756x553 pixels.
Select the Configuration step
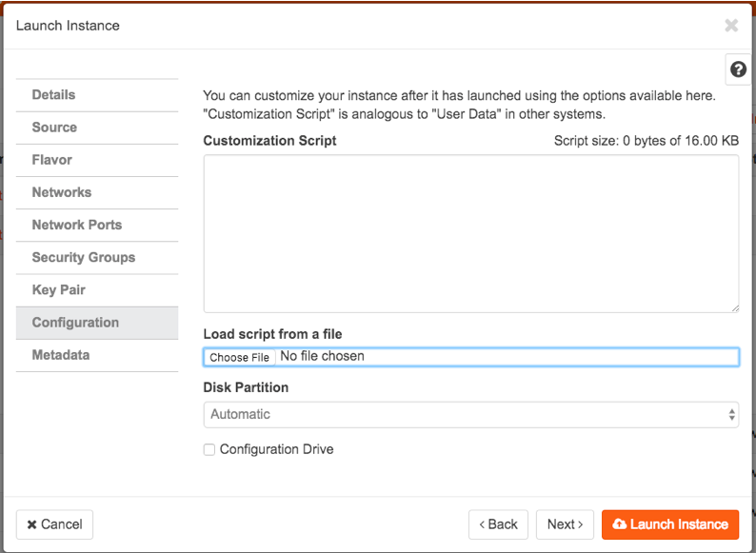(75, 323)
